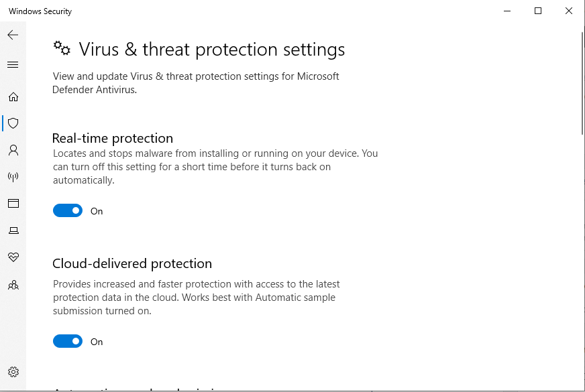Open App & browser control
The height and width of the screenshot is (392, 585).
point(13,204)
